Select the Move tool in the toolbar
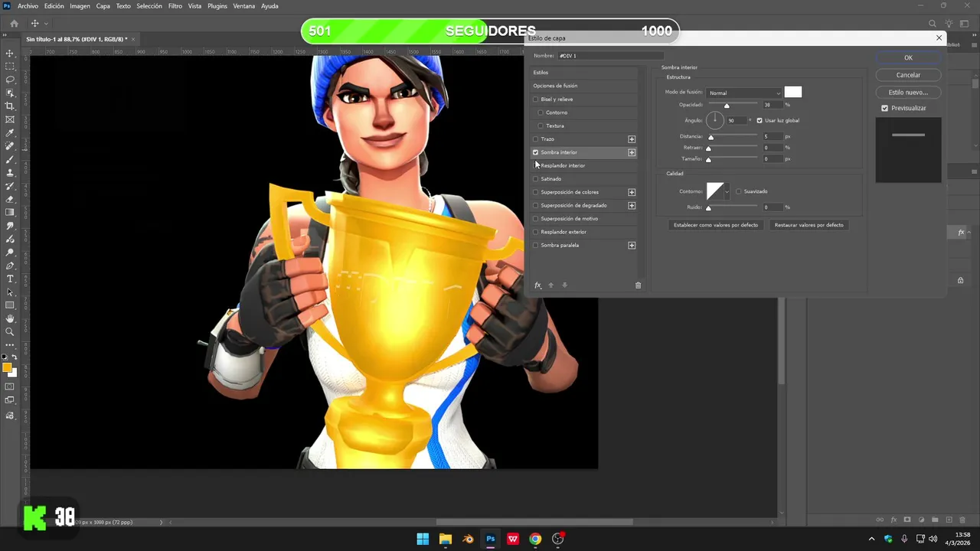The height and width of the screenshot is (551, 980). point(10,54)
